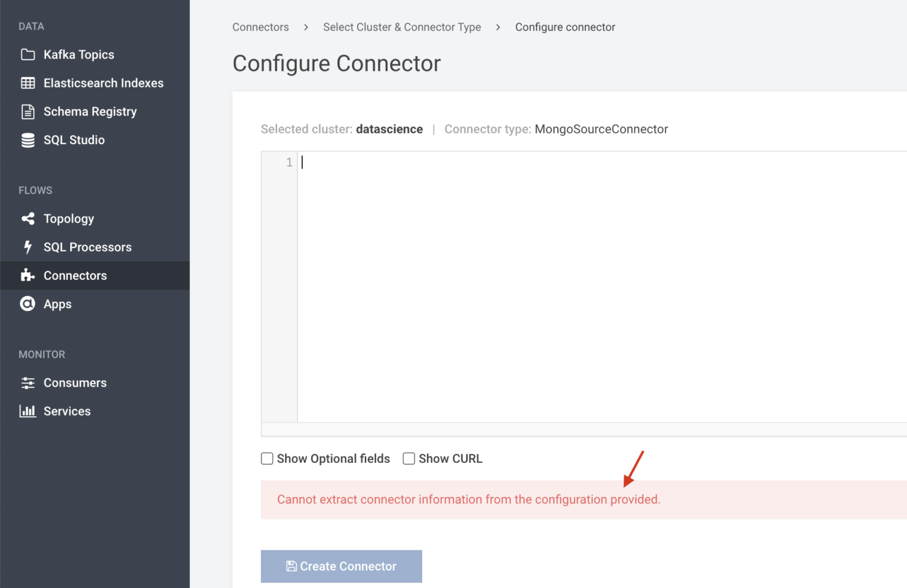
Task: Click the Create Connector button
Action: [x=341, y=566]
